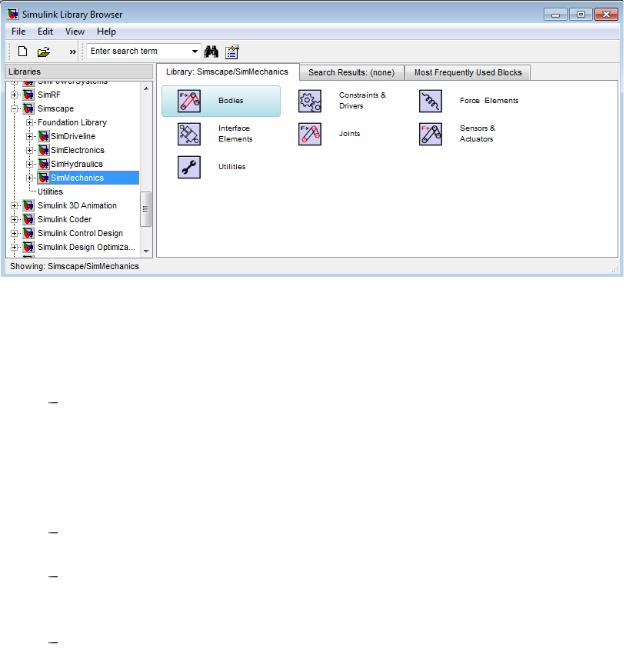
Task: Click the Simulink Coder icon
Action: (28, 219)
